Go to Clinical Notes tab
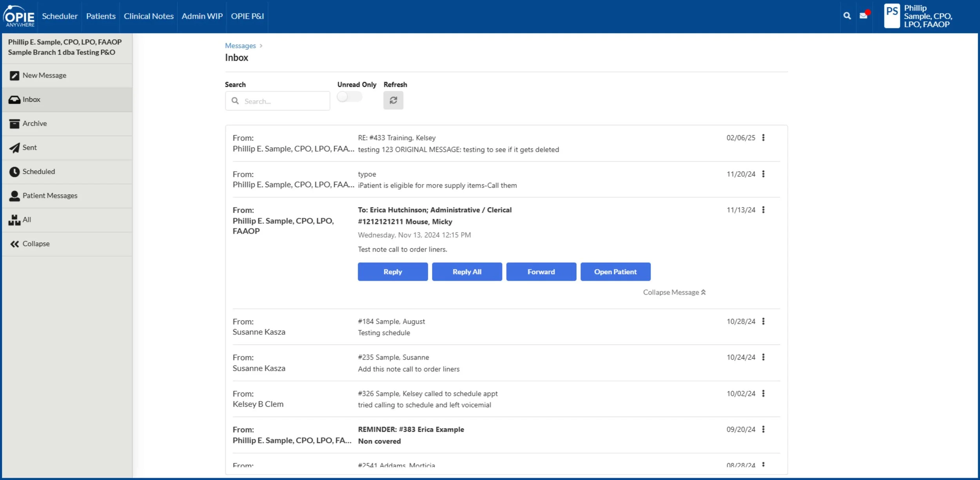 click(149, 16)
